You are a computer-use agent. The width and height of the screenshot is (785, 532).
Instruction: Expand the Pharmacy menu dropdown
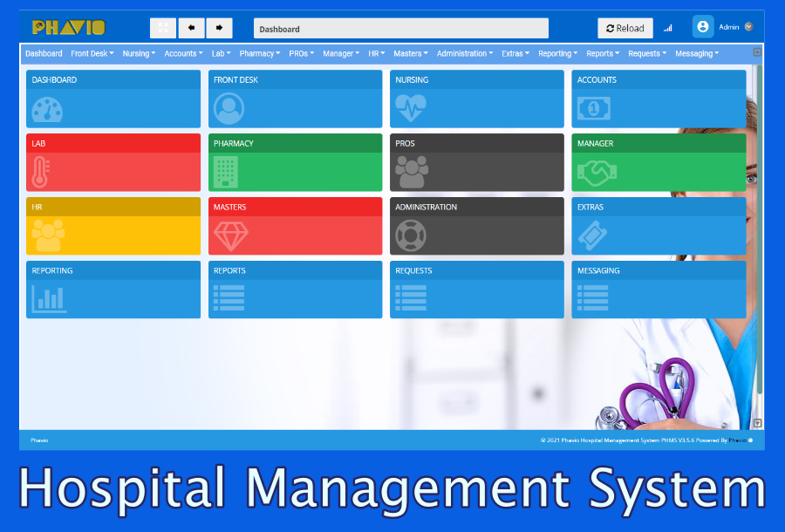[260, 54]
